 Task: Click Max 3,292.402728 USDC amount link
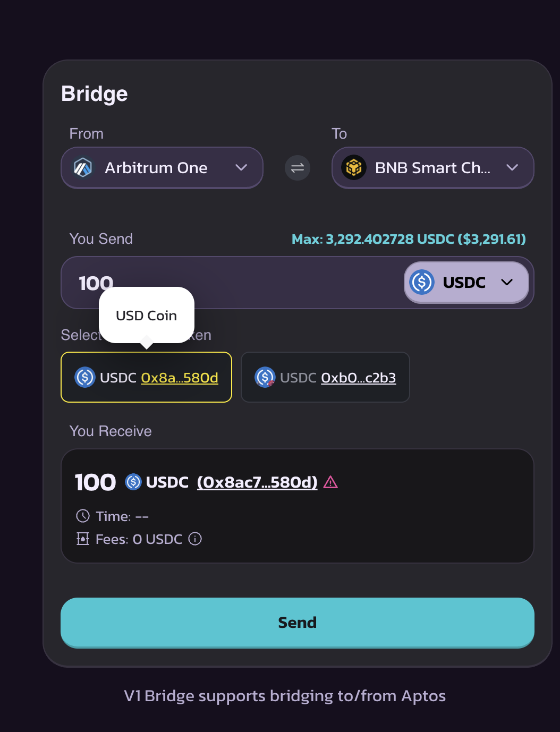pyautogui.click(x=409, y=239)
